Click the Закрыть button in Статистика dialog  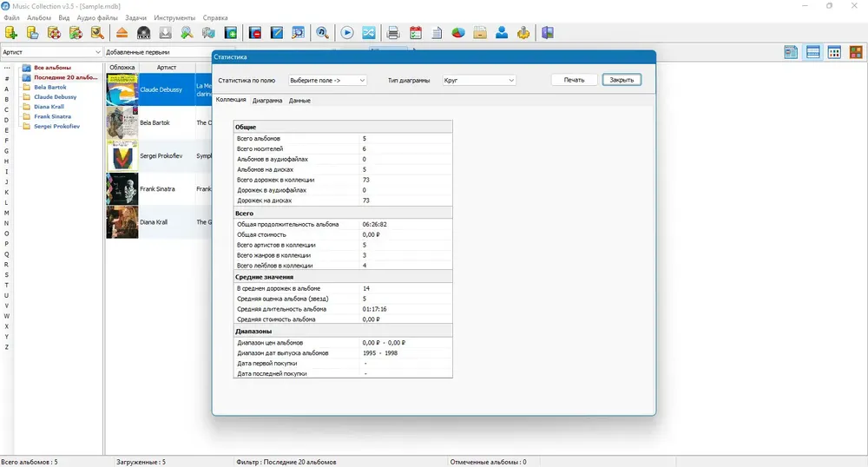[x=621, y=80]
